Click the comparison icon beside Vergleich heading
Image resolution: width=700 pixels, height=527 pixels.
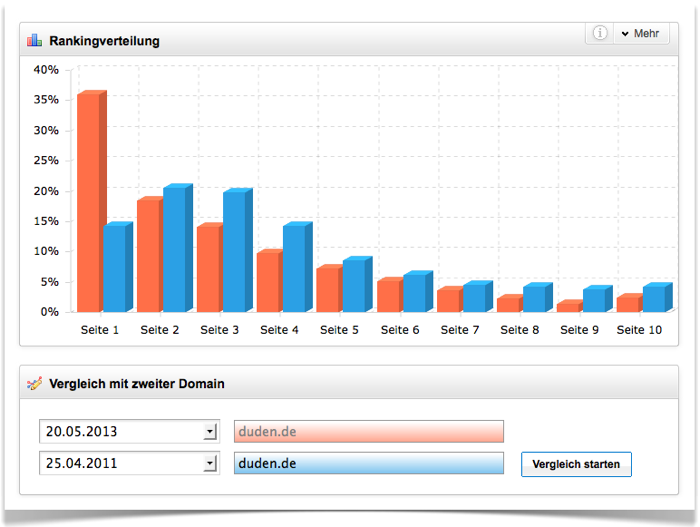pos(35,383)
